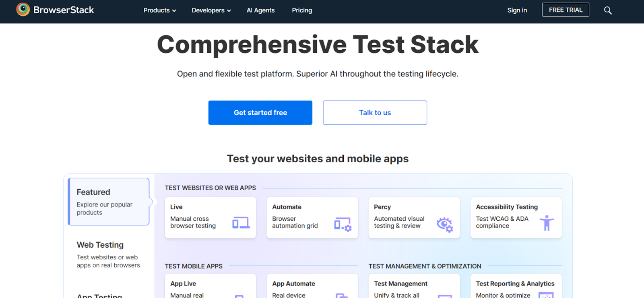Click the Sign in link
644x298 pixels.
click(517, 10)
